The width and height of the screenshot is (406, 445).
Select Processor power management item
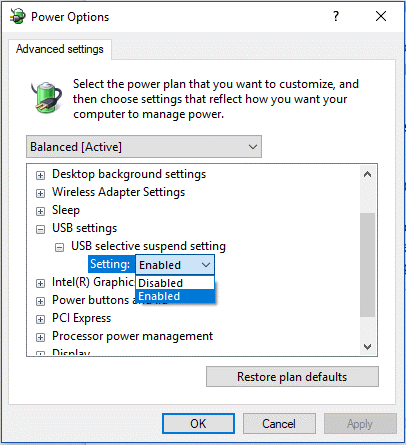tap(132, 336)
